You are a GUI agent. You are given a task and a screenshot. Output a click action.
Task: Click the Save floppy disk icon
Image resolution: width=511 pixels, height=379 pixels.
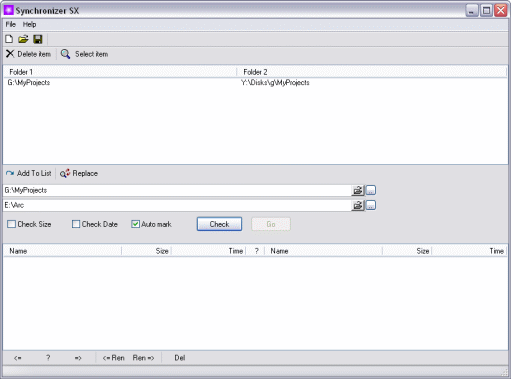[x=38, y=39]
